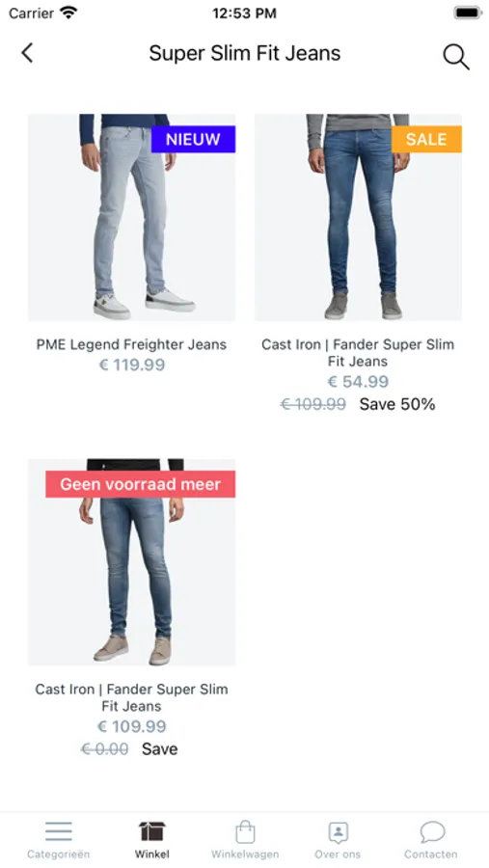The height and width of the screenshot is (868, 489).
Task: View the dark blue SALE jeans photo
Action: coord(358,218)
